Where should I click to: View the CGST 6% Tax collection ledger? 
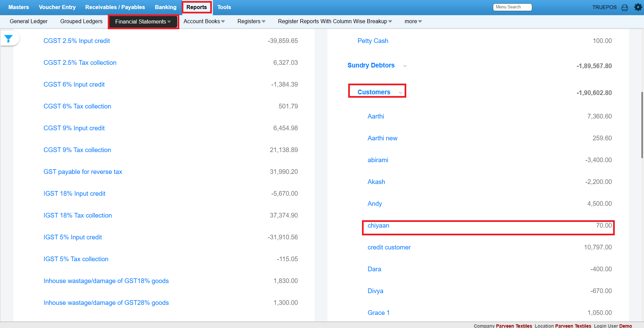tap(77, 106)
